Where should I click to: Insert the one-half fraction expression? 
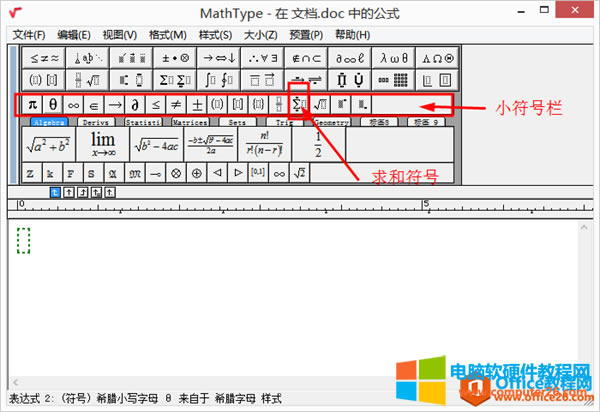[319, 145]
